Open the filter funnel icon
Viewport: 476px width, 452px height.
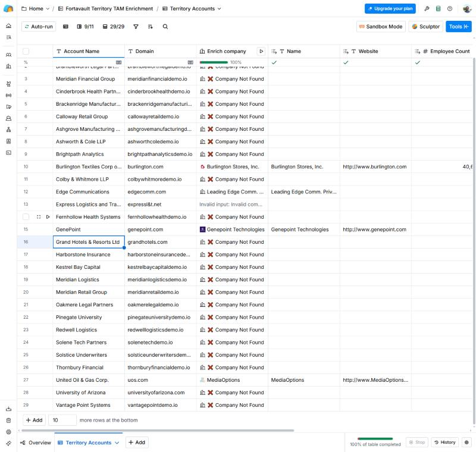coord(136,27)
